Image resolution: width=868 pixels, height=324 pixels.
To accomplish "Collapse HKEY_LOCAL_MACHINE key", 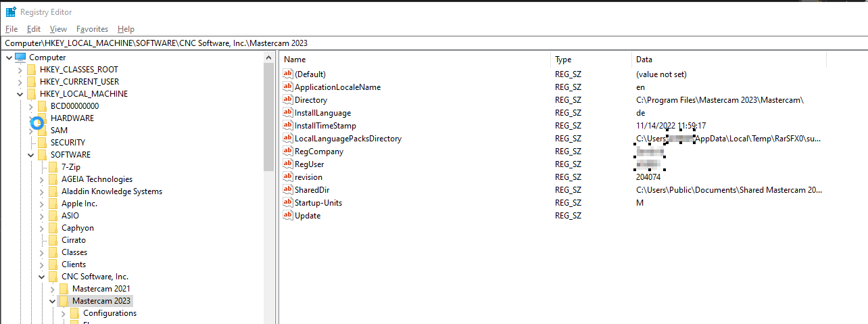I will [x=19, y=94].
